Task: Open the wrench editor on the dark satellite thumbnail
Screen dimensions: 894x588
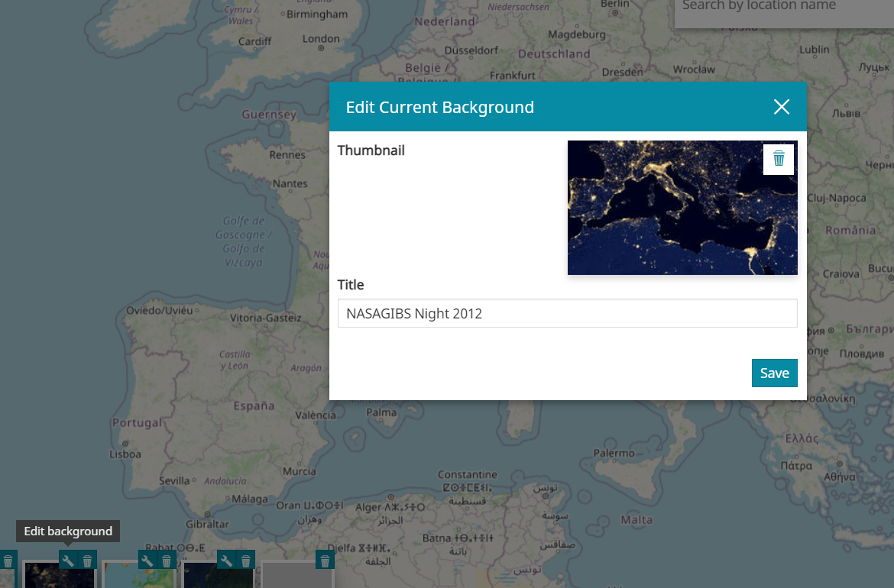Action: 226,560
